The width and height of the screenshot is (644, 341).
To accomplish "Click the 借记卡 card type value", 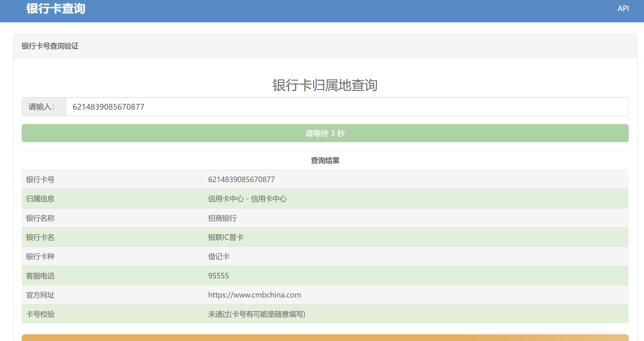I will tap(219, 257).
